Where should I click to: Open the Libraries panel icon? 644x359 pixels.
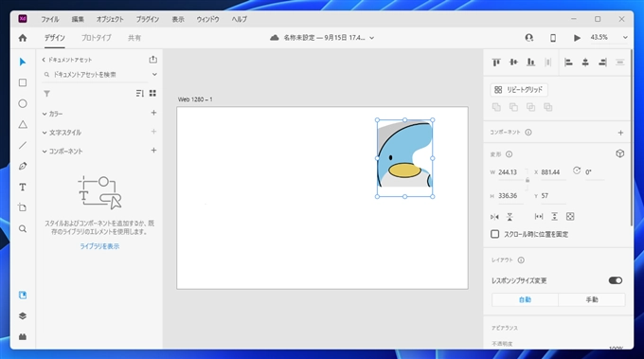23,295
